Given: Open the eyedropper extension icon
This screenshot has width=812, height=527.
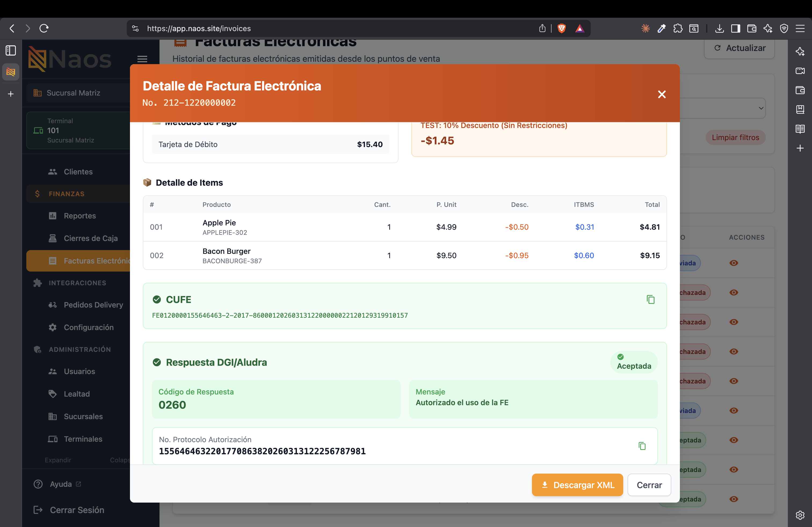Looking at the screenshot, I should coord(662,28).
